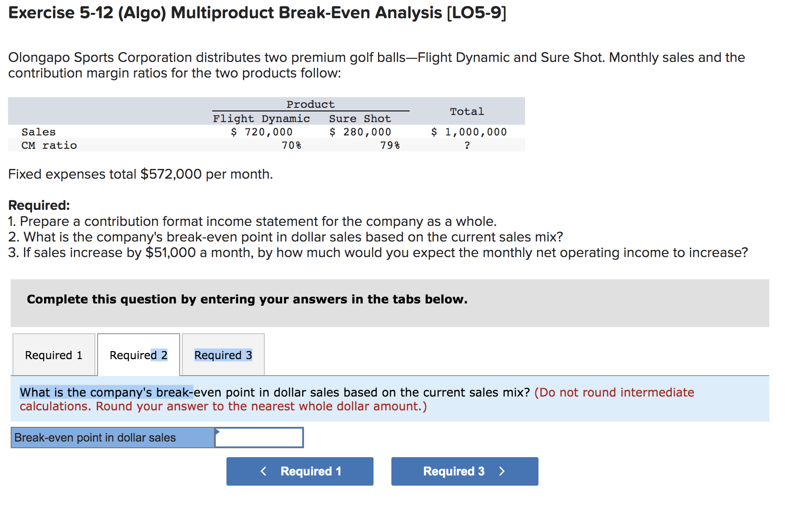Select the Sure Shot sales figure $280,000

pos(360,131)
